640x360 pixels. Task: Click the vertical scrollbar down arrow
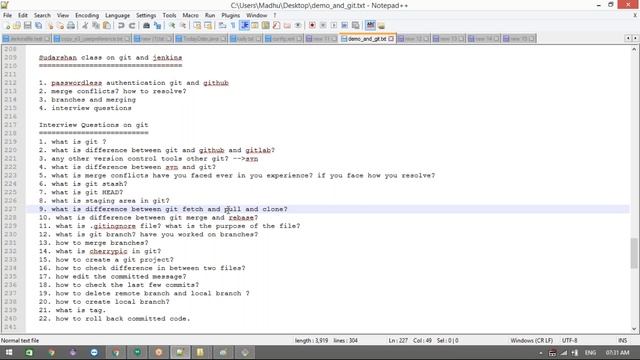[x=634, y=329]
